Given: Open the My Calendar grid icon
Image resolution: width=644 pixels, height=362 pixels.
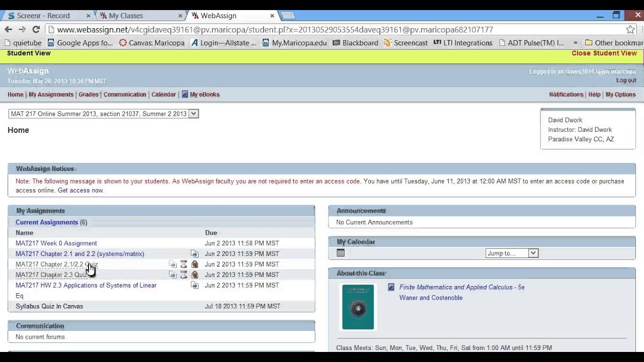Looking at the screenshot, I should tap(341, 253).
